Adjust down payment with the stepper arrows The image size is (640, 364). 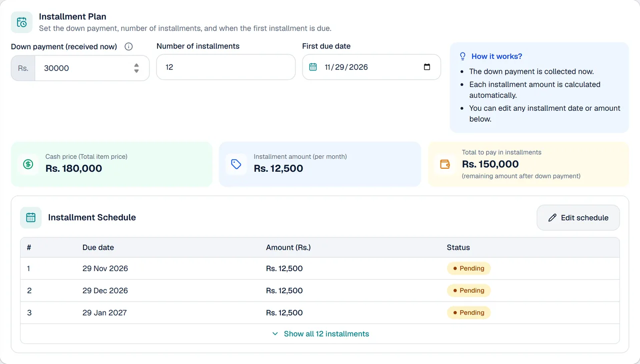136,68
